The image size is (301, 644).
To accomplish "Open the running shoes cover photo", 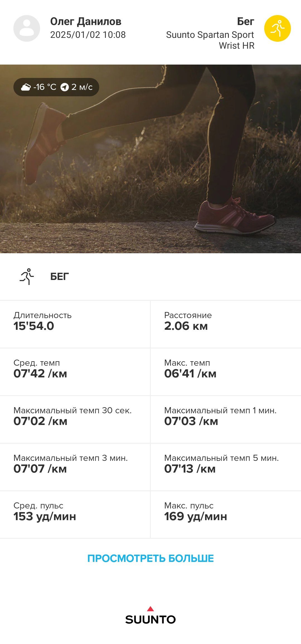I will (151, 159).
